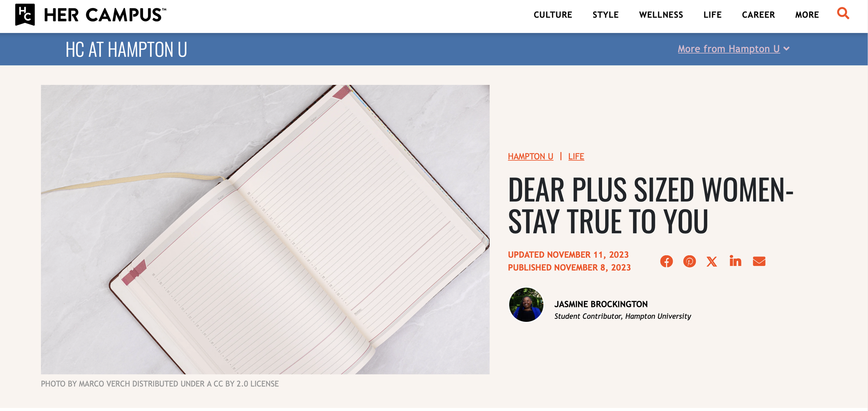Viewport: 868px width, 411px height.
Task: Share the article on X
Action: [712, 262]
